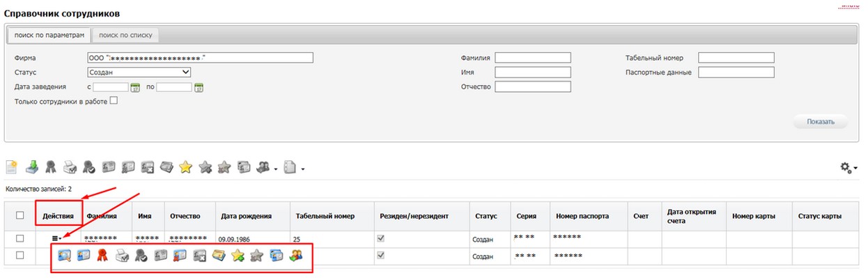Click the 'с' start date input field

(111, 87)
